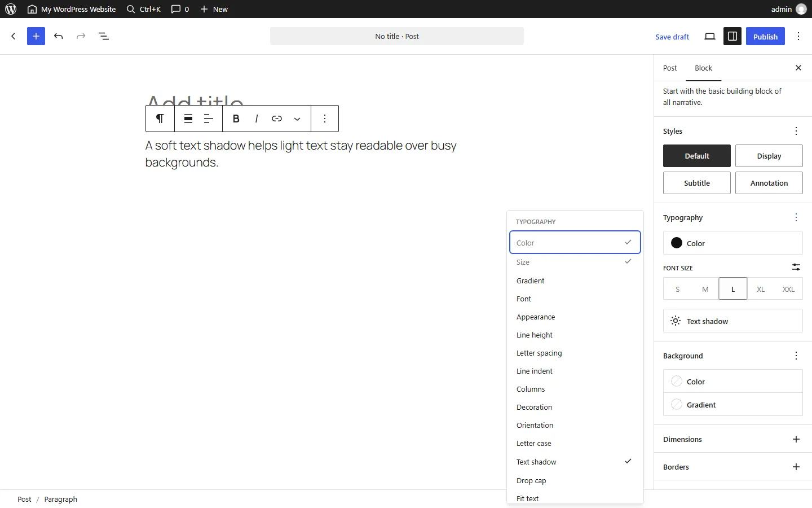Viewport: 812px width, 508px height.
Task: Undo the last change
Action: 59,36
